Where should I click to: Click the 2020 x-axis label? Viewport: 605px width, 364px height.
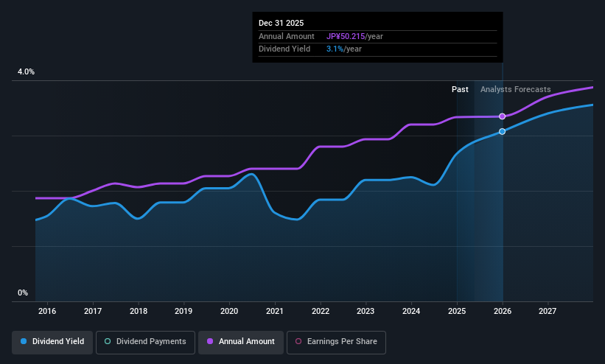click(x=229, y=311)
